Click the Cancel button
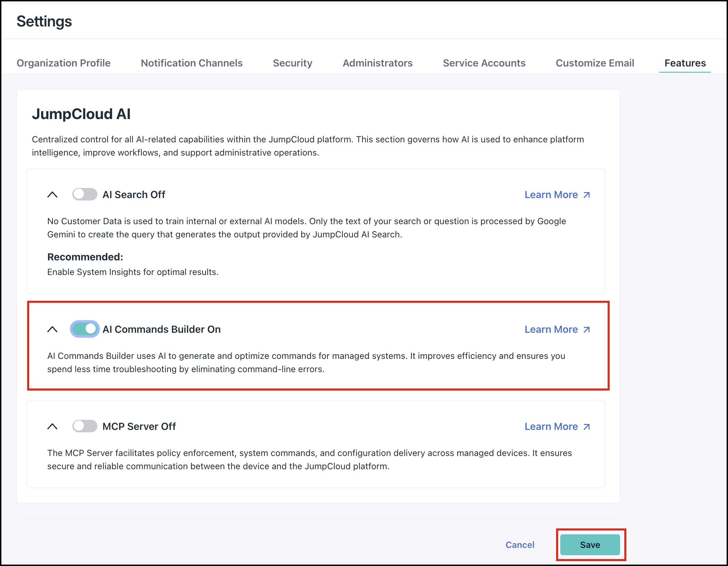This screenshot has width=728, height=566. 520,545
